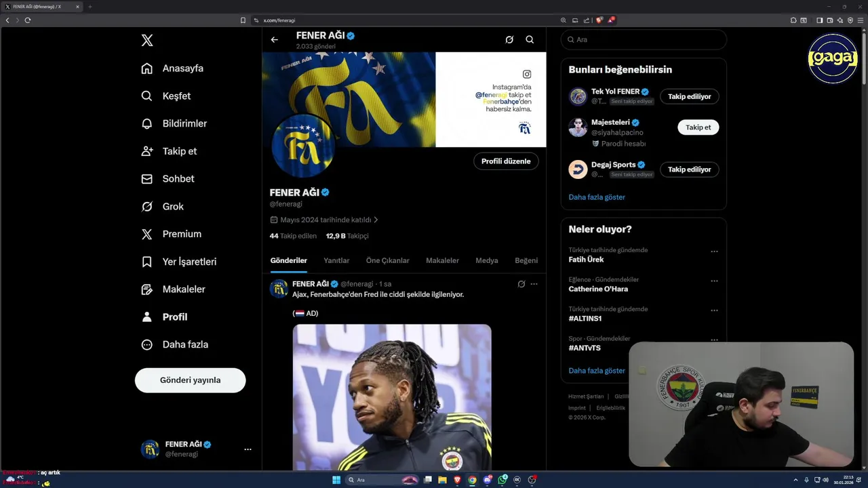This screenshot has height=488, width=868.
Task: Click the profile banner image
Action: 404,99
